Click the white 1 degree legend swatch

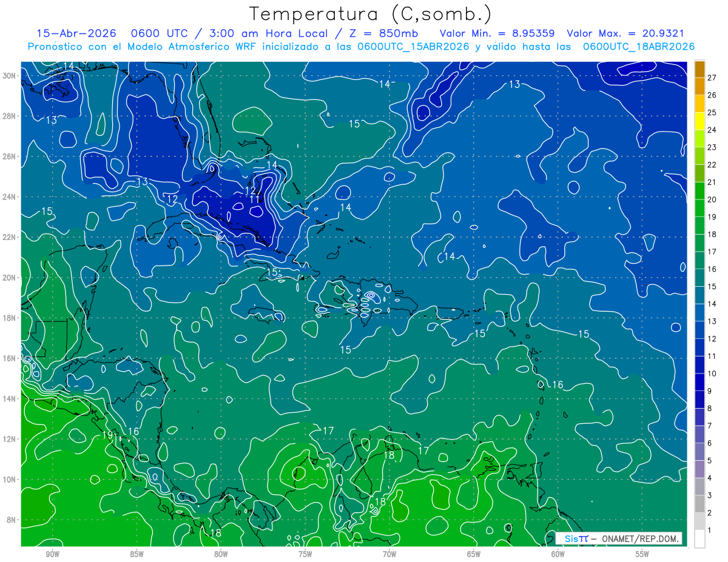(x=699, y=539)
